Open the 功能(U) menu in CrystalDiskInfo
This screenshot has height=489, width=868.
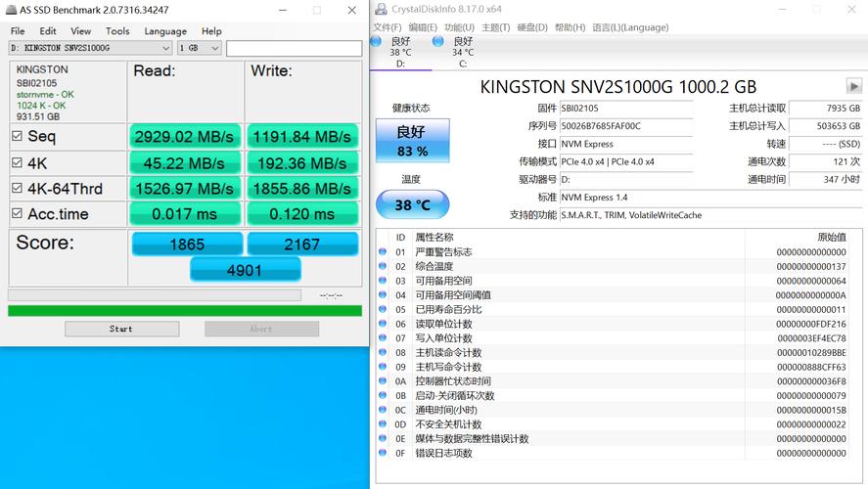(x=460, y=27)
